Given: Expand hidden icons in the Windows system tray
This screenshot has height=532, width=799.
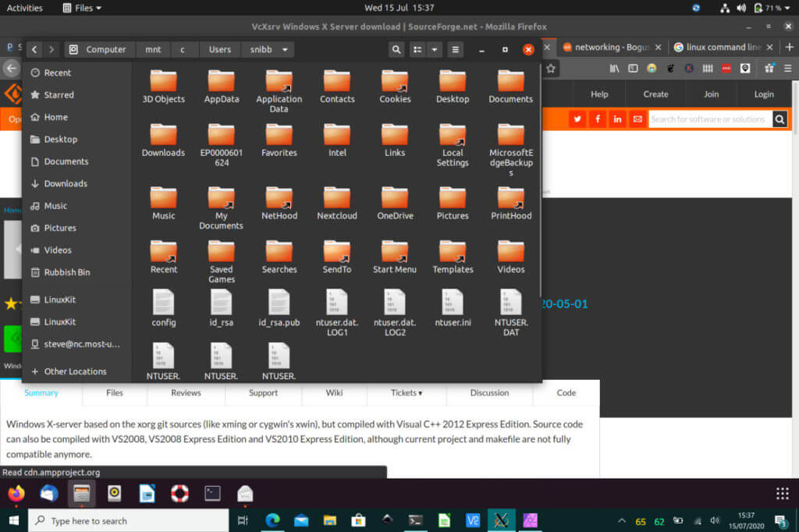Looking at the screenshot, I should point(621,520).
